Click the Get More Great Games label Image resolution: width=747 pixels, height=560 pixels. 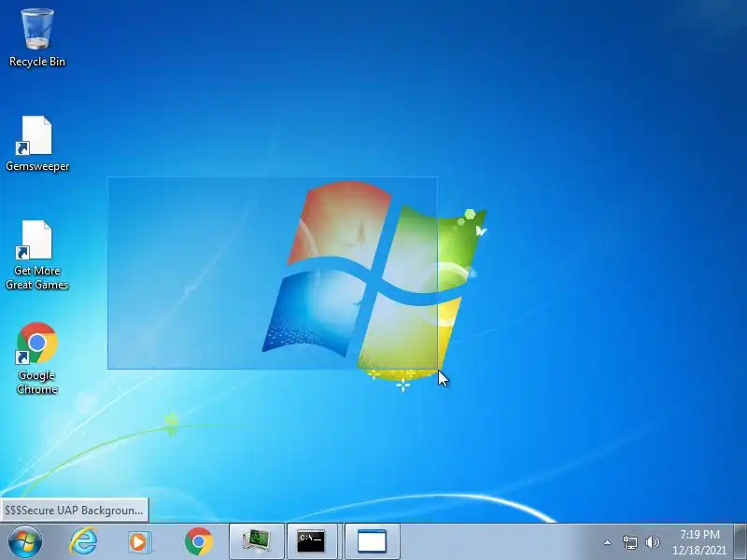(x=36, y=277)
